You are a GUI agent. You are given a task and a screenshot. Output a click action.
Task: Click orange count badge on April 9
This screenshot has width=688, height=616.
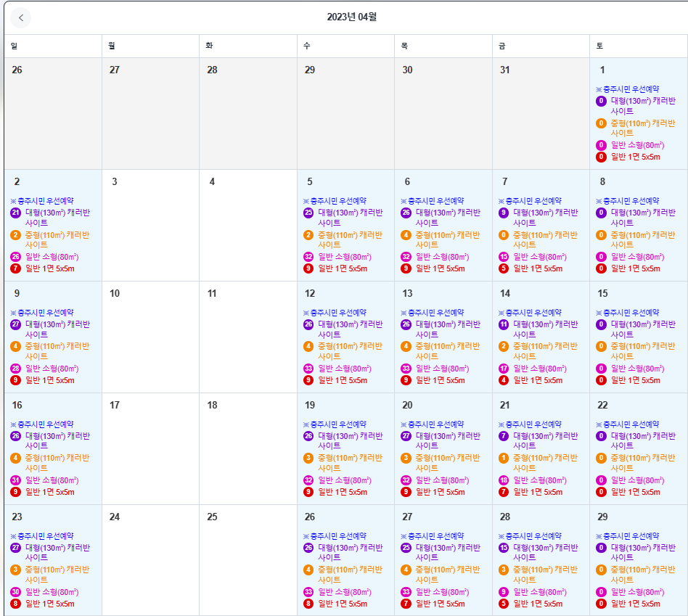tap(16, 346)
